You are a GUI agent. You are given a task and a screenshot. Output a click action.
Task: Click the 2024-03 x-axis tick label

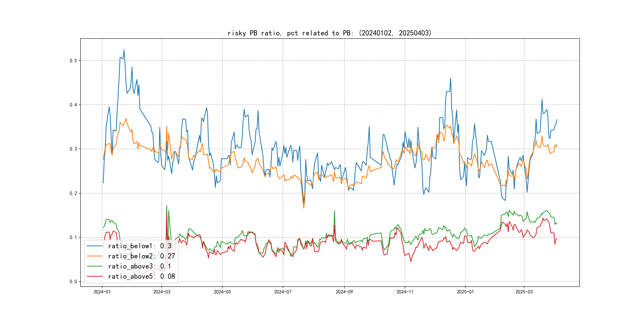click(x=162, y=292)
